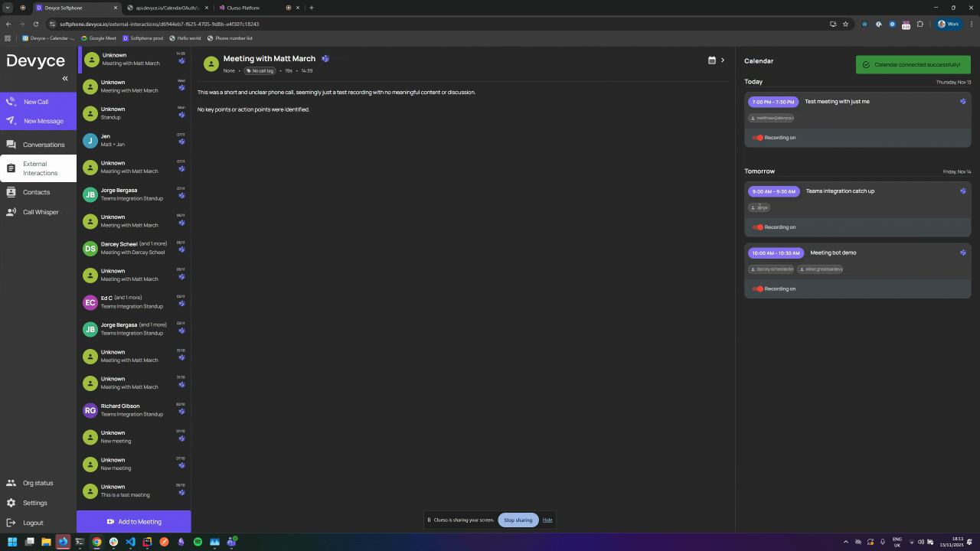The width and height of the screenshot is (980, 551).
Task: Open the Softphone prod bookmark
Action: pos(143,37)
